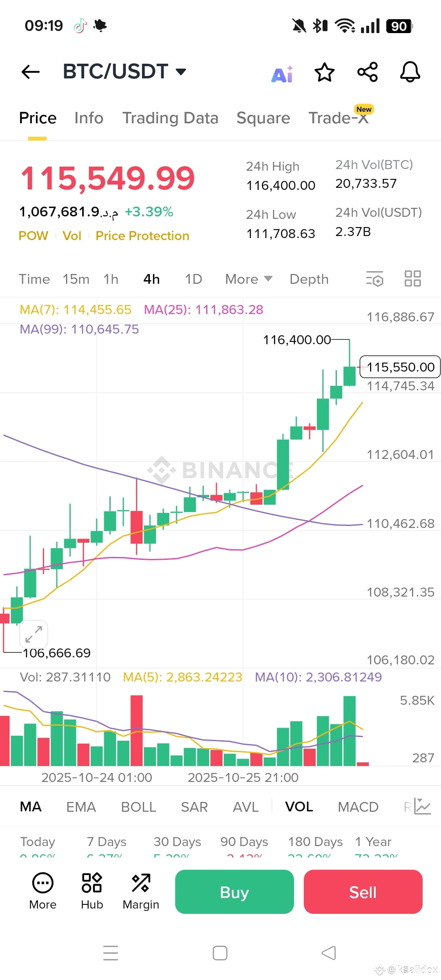Expand the More timeframes dropdown
This screenshot has height=980, width=441.
[x=249, y=279]
